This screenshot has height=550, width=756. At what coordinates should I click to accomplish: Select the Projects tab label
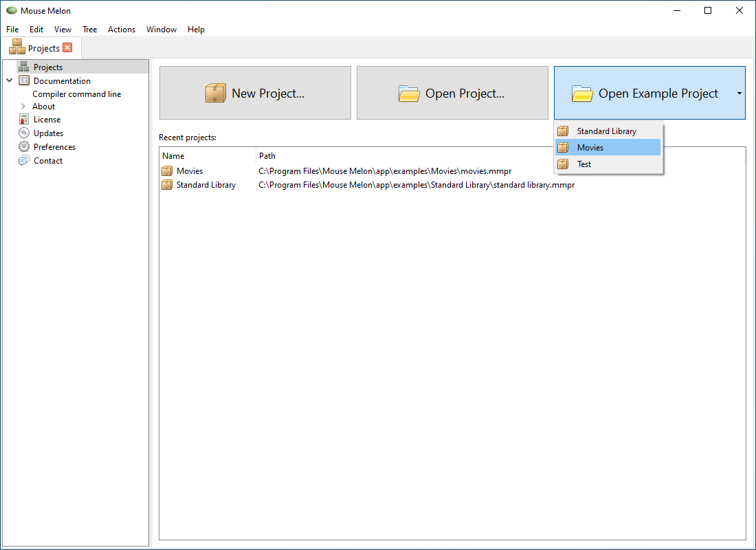[44, 48]
